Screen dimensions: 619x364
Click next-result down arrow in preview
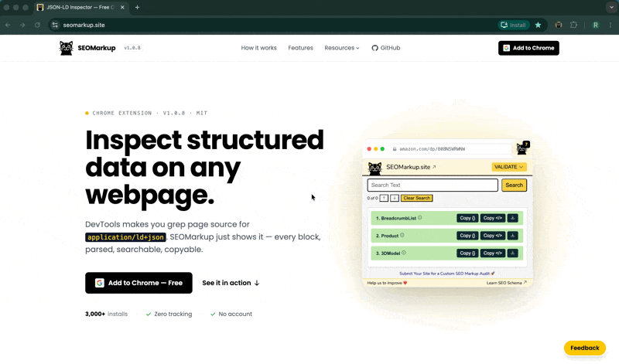point(395,198)
